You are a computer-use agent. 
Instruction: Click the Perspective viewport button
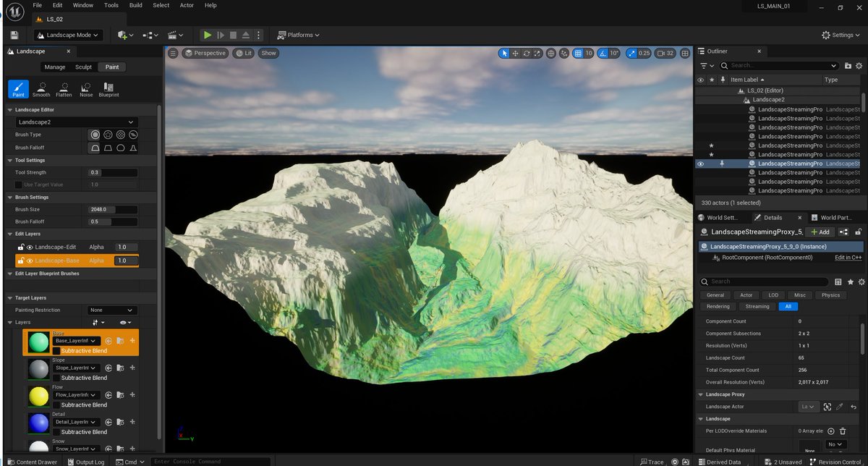[205, 53]
